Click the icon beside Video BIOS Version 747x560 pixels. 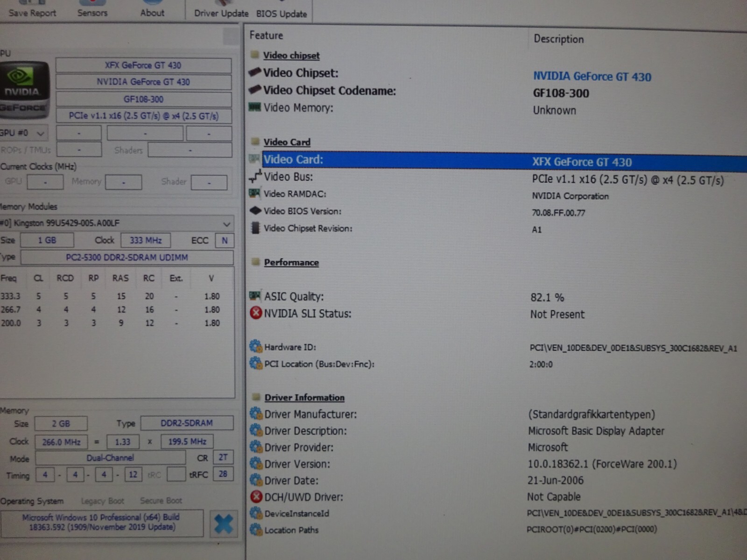coord(255,210)
